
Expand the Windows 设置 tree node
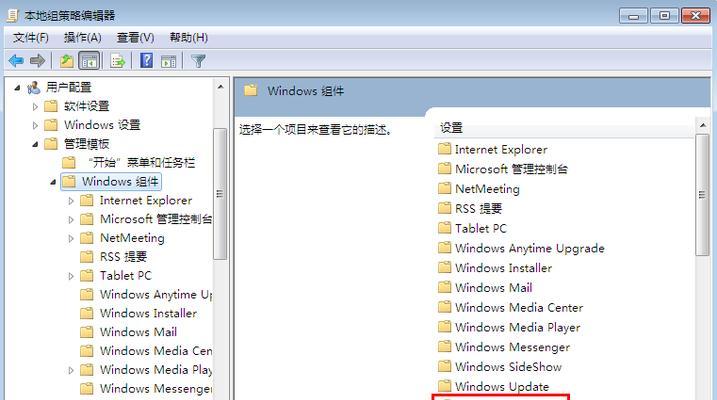click(35, 125)
